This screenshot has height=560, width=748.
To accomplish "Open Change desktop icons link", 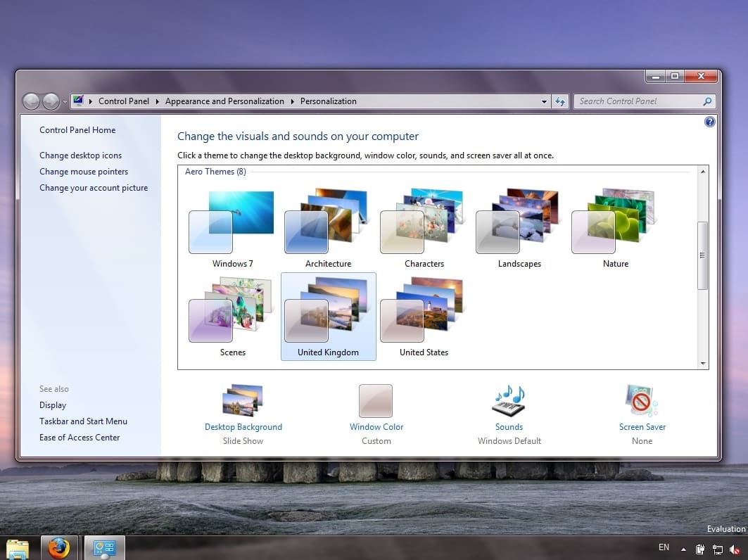I will [x=80, y=155].
